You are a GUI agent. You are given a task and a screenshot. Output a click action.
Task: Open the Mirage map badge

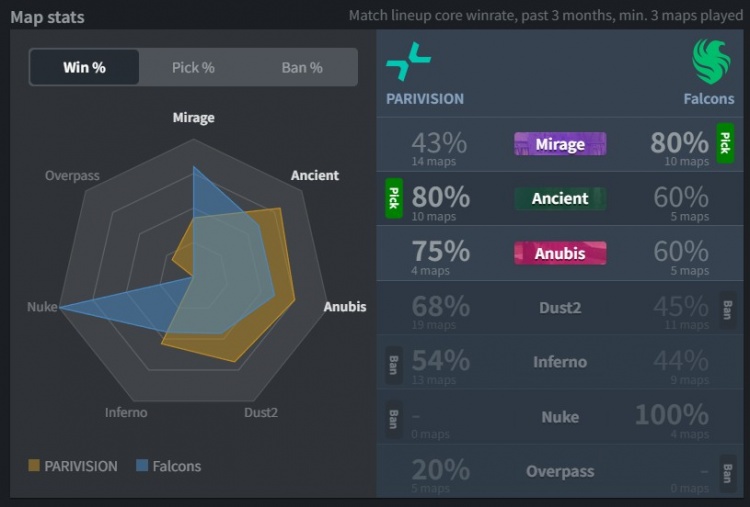coord(560,144)
